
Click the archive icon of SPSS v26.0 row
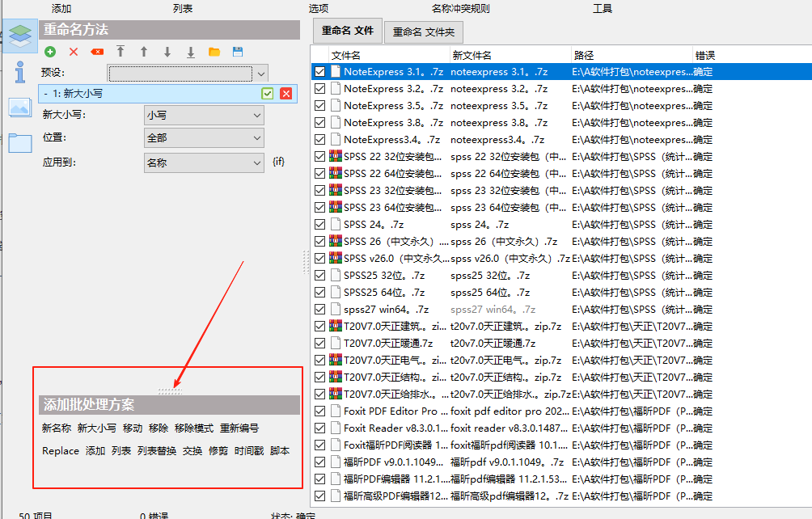(336, 258)
